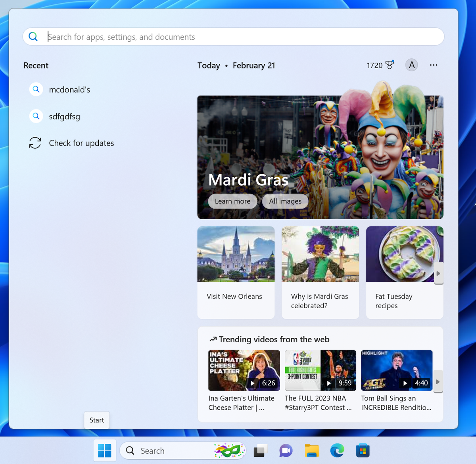476x464 pixels.
Task: Click the search magnifier icon
Action: [33, 36]
